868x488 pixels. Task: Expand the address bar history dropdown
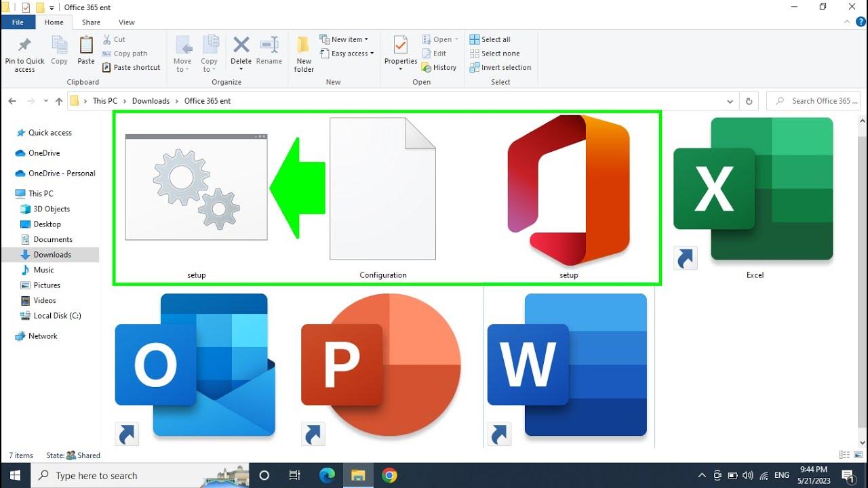[730, 101]
